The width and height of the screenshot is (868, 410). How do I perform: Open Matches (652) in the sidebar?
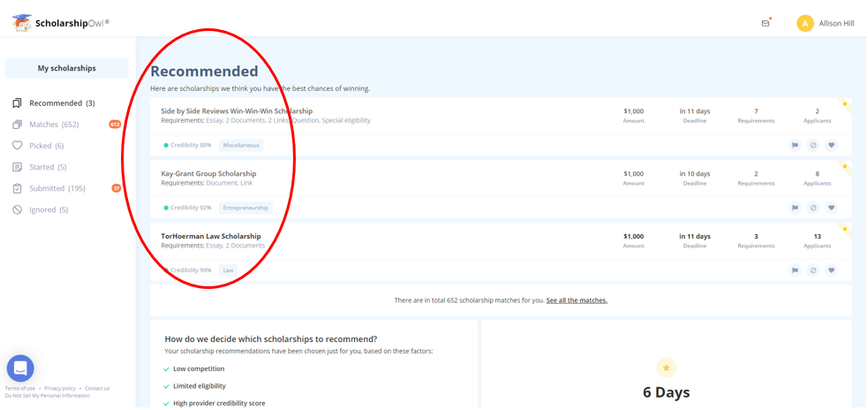pyautogui.click(x=54, y=125)
